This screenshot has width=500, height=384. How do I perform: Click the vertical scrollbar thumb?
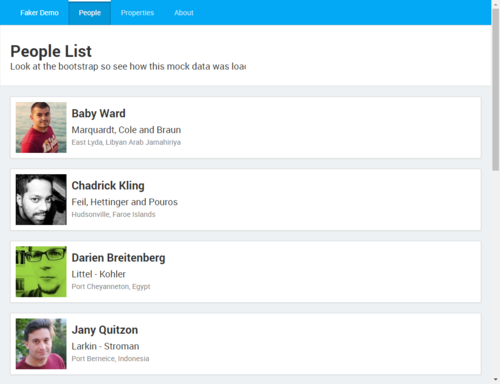point(496,89)
